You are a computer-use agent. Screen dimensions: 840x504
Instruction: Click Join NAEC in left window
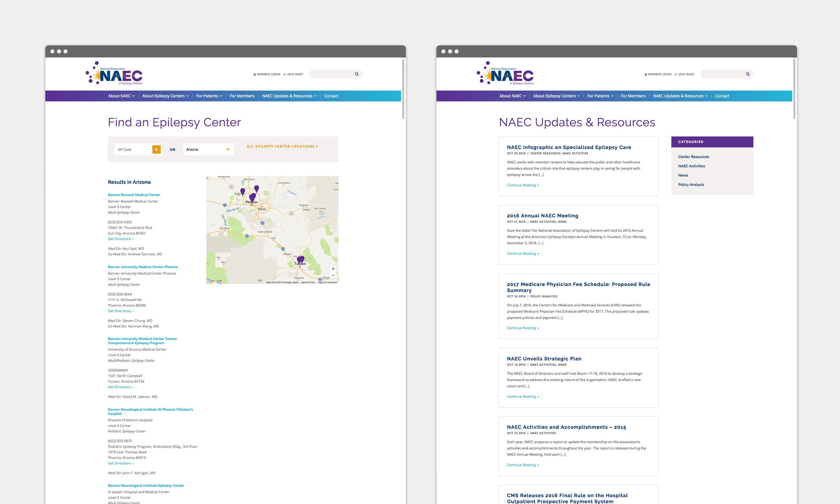click(x=293, y=74)
